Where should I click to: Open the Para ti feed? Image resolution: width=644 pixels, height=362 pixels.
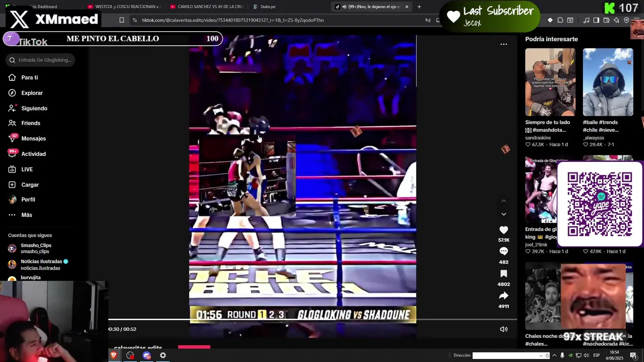coord(30,77)
